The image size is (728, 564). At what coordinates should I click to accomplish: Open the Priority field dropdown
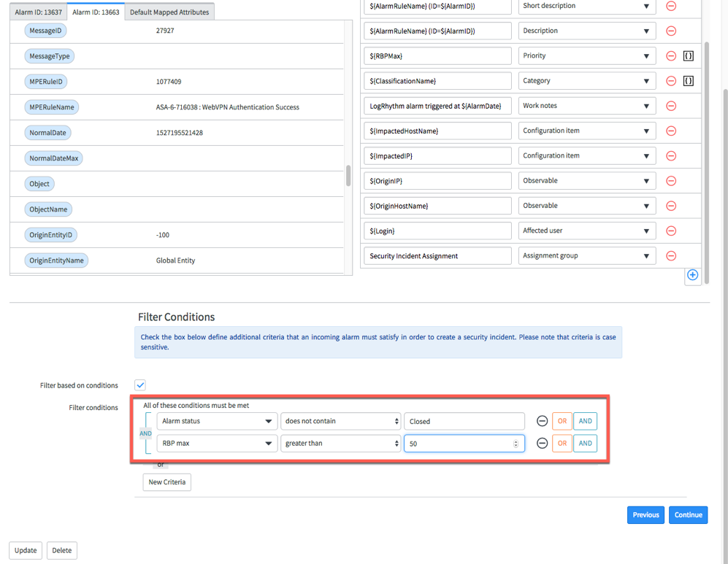[587, 56]
